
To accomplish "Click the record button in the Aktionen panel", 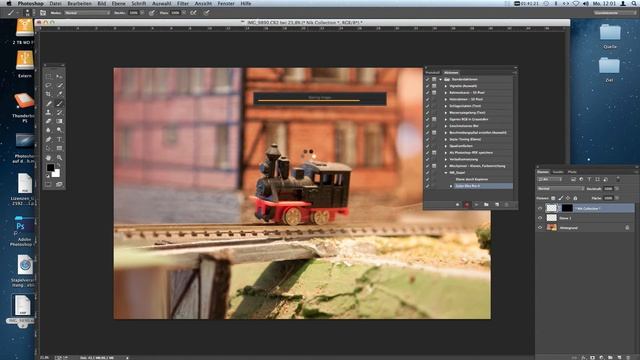I will coord(467,204).
